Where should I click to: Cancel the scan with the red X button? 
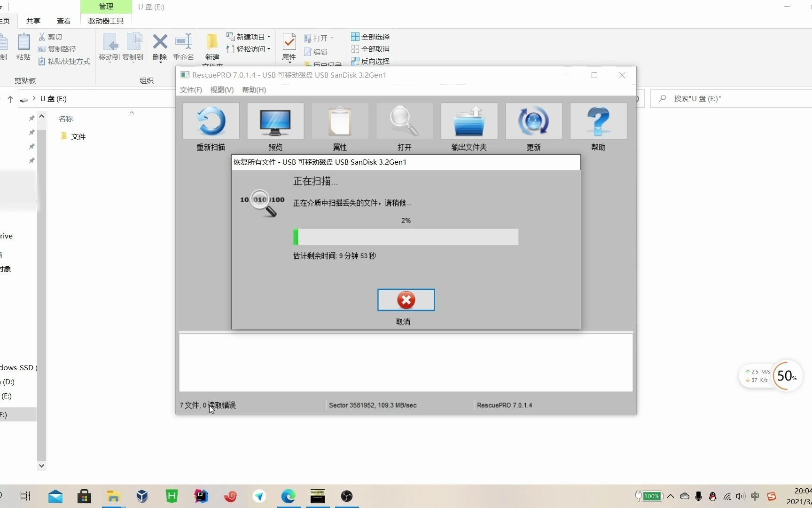406,300
